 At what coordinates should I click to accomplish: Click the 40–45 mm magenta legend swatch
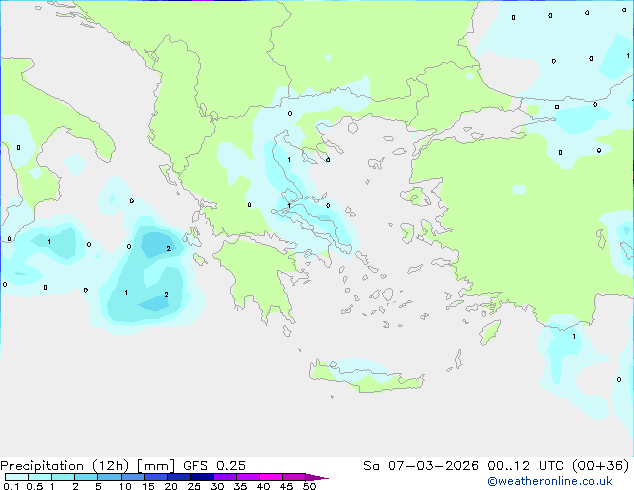point(271,477)
